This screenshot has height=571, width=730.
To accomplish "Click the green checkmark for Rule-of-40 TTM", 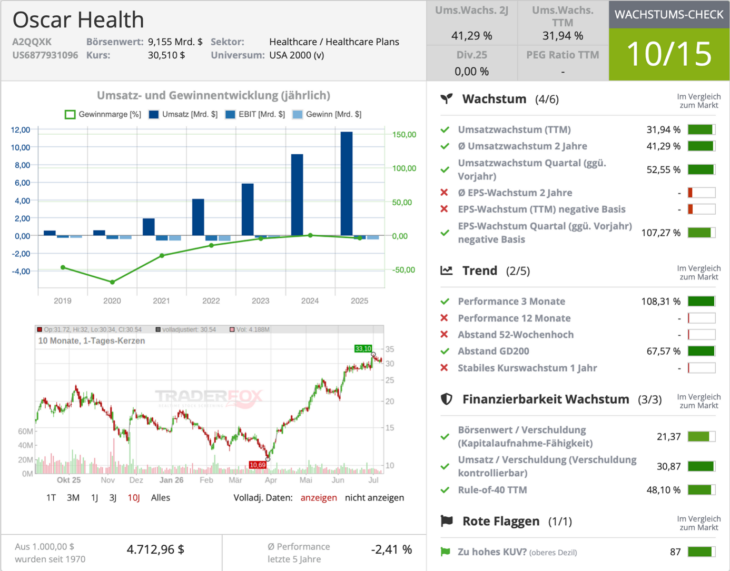I will pos(445,489).
